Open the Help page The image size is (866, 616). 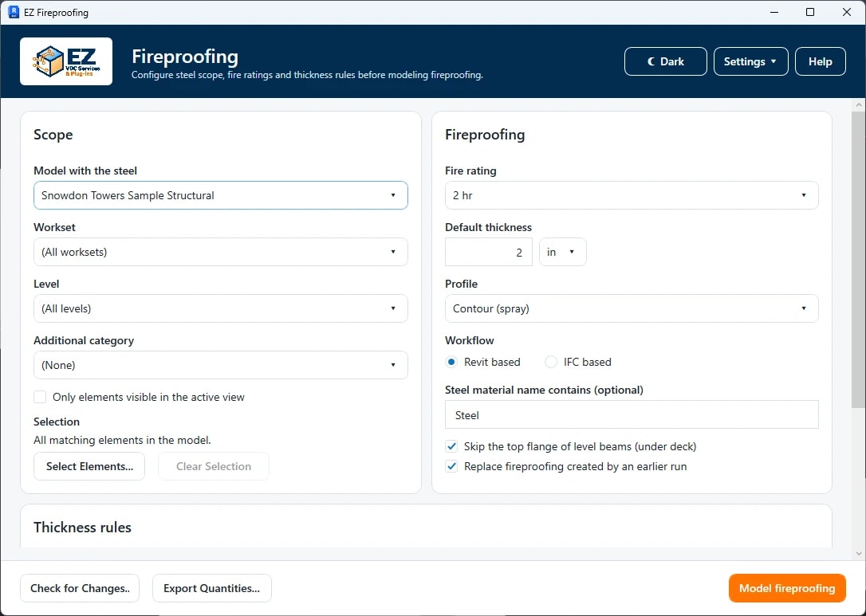[821, 61]
